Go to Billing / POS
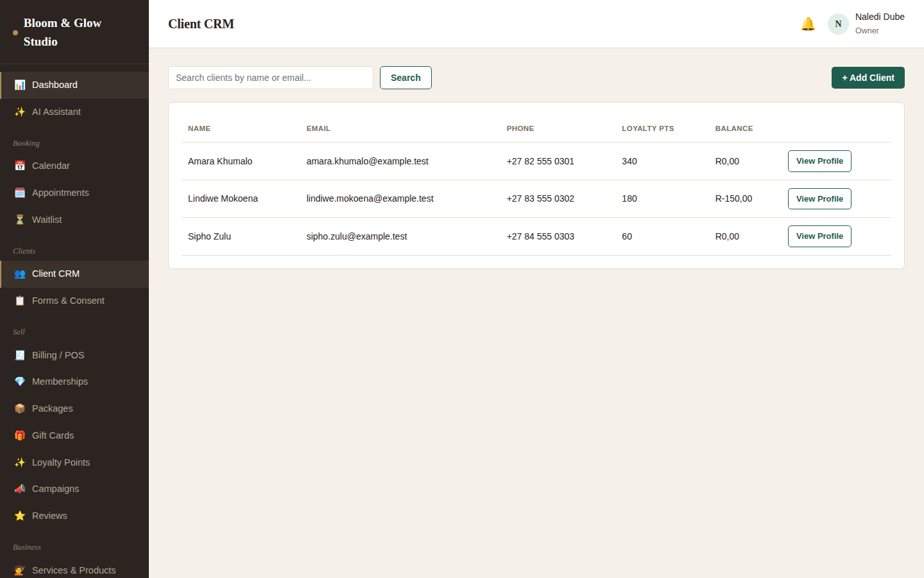924x578 pixels. click(x=74, y=355)
